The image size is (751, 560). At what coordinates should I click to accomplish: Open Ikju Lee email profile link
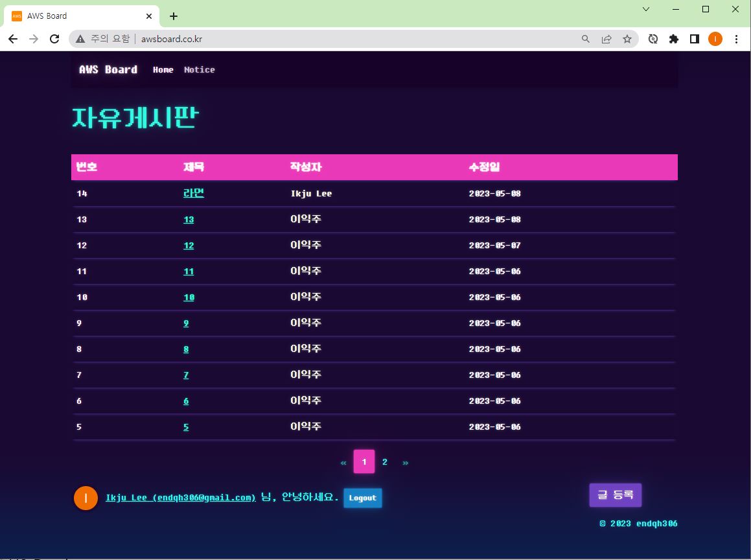point(181,498)
